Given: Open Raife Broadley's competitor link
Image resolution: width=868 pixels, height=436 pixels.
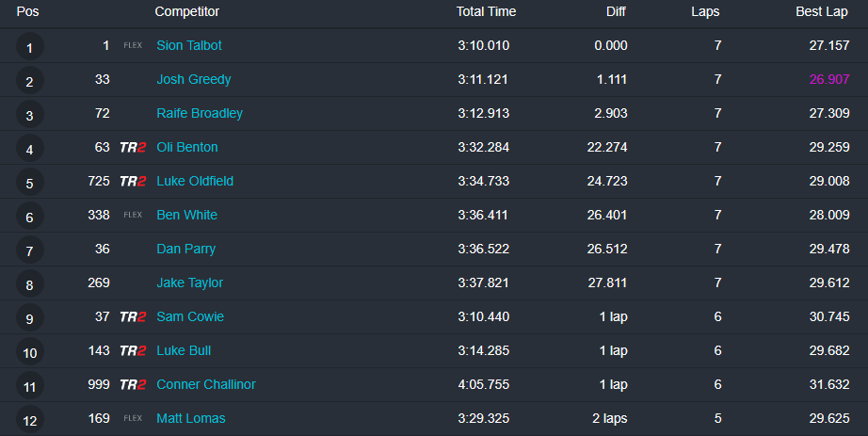Looking at the screenshot, I should pyautogui.click(x=200, y=113).
